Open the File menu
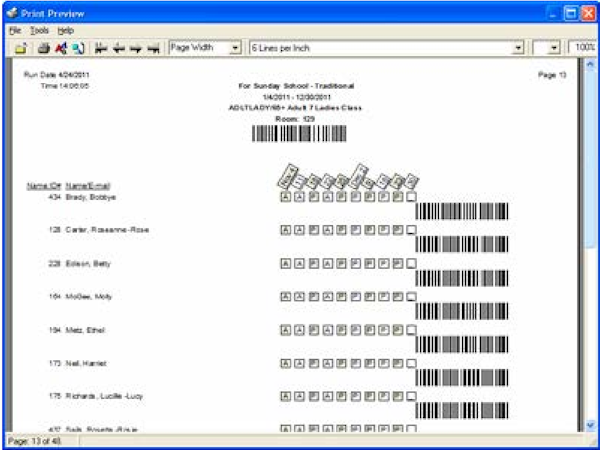Viewport: 600px width, 450px height. point(15,30)
